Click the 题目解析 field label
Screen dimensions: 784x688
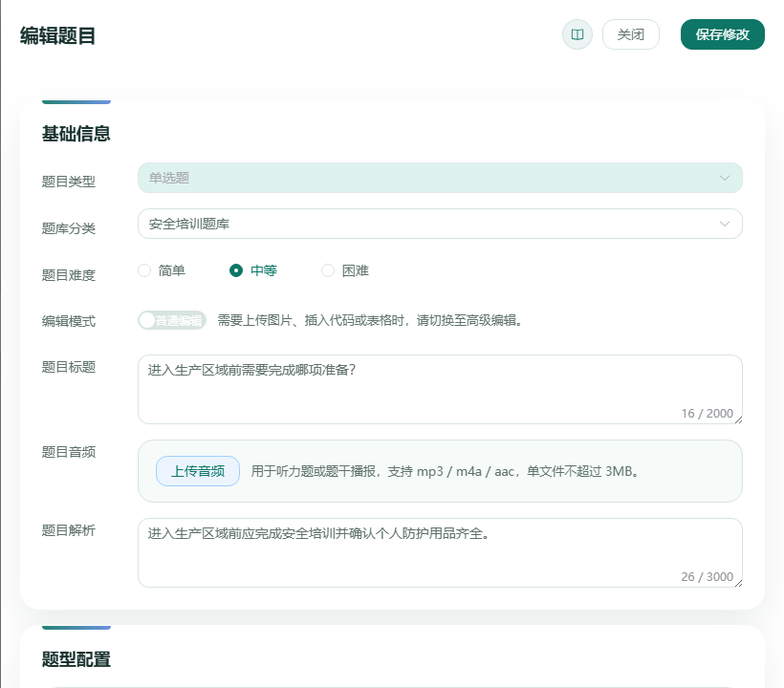pyautogui.click(x=69, y=530)
